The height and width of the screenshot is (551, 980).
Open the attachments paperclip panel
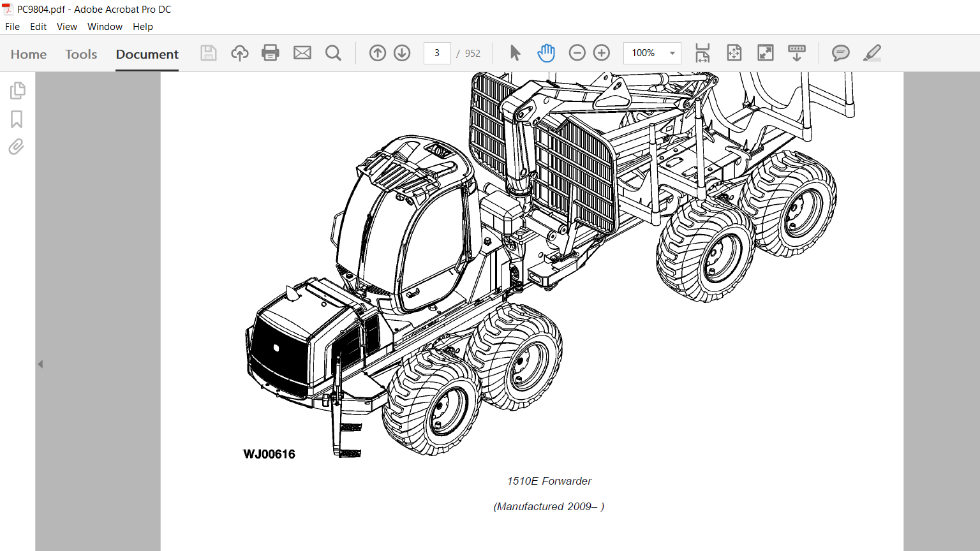tap(17, 147)
